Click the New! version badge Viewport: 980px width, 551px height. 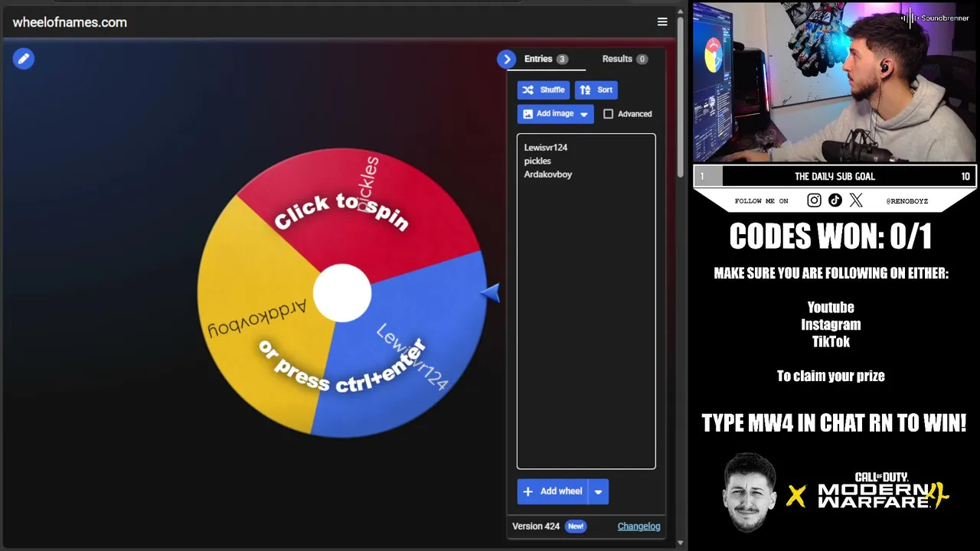[576, 527]
